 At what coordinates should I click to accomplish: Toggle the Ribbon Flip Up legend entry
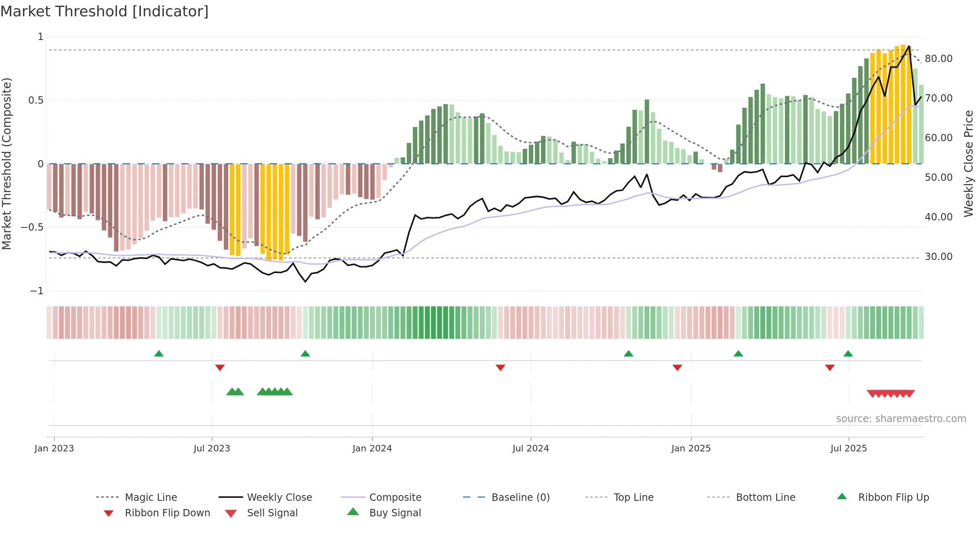click(883, 497)
